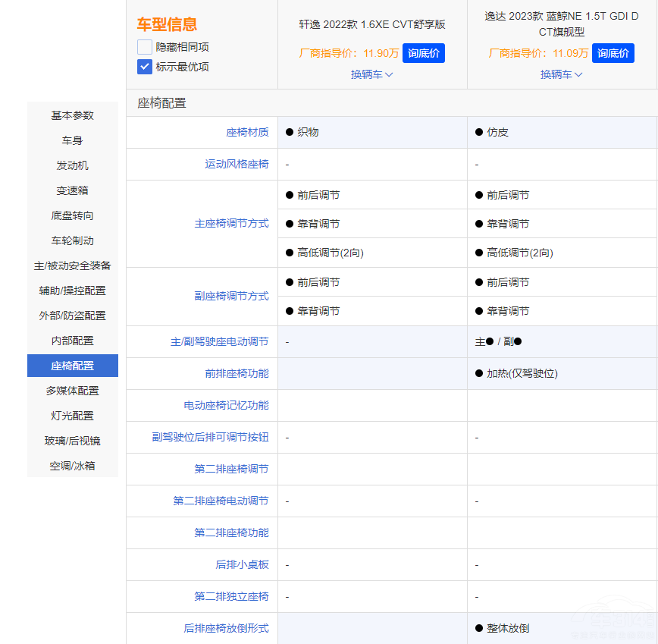Click 询底价 button for 逸达

tap(613, 53)
